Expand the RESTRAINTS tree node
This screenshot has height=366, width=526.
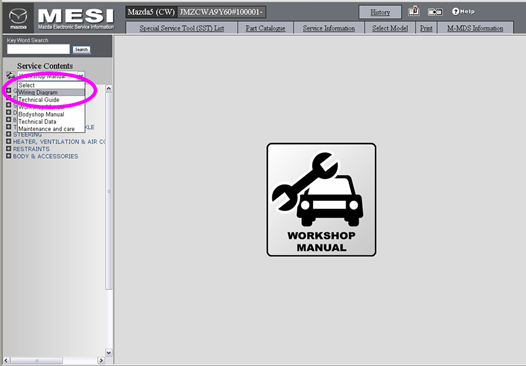[x=9, y=149]
